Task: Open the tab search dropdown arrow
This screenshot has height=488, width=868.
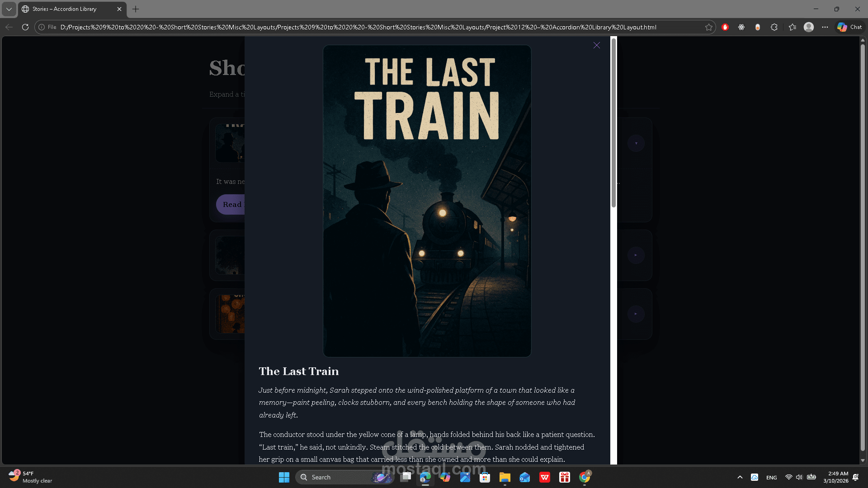Action: [9, 9]
